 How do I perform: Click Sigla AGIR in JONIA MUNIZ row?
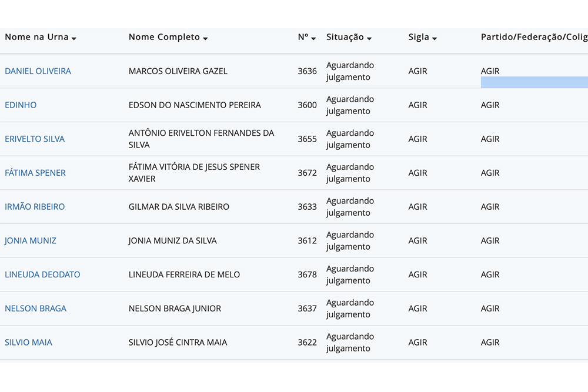point(417,240)
